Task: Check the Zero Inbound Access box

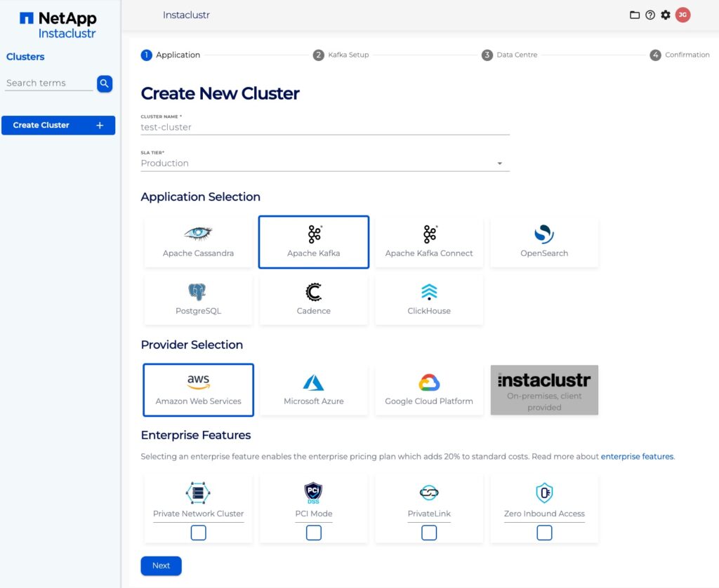Action: click(544, 533)
